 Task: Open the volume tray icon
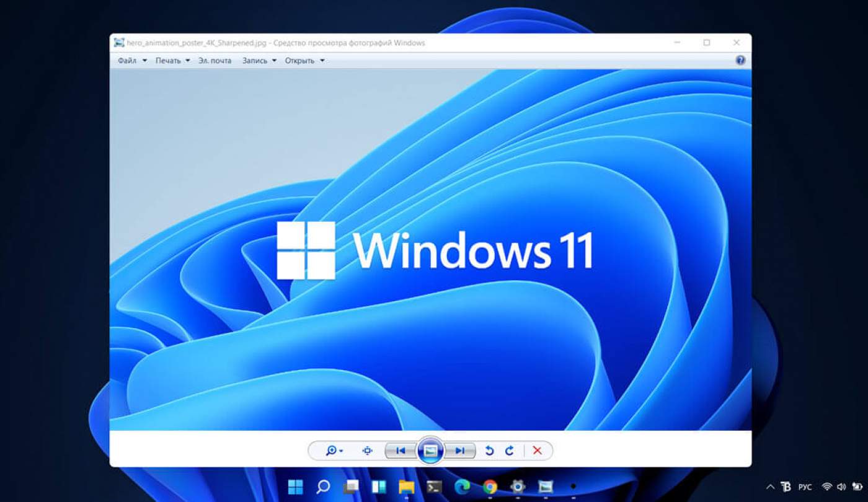[x=841, y=487]
